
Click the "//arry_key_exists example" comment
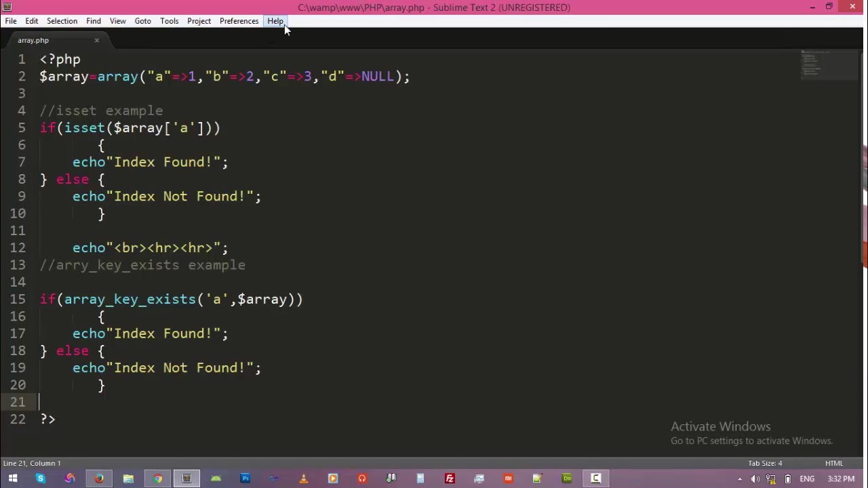tap(142, 265)
